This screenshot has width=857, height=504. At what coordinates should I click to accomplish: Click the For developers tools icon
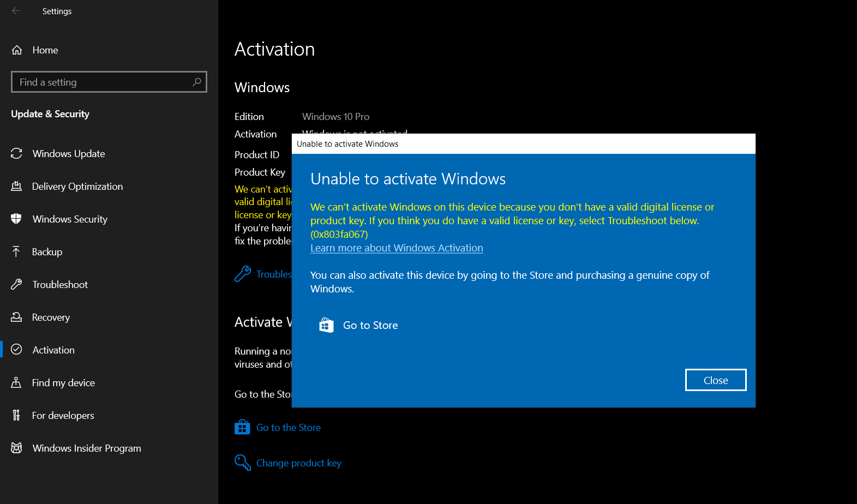(x=16, y=415)
